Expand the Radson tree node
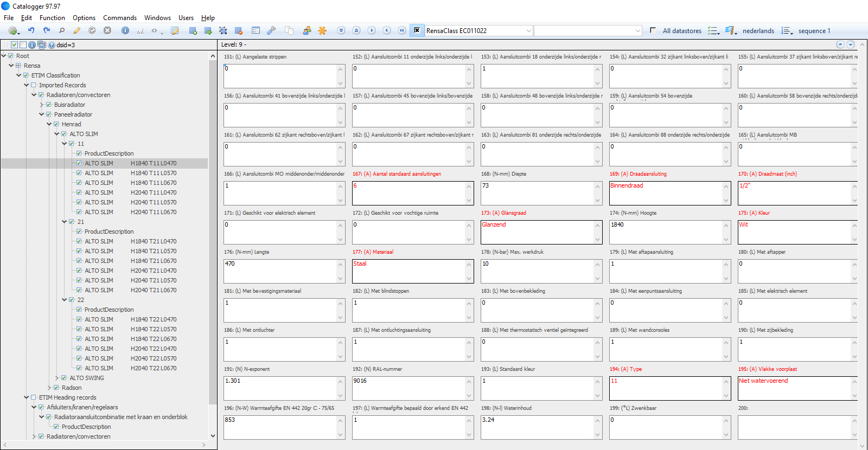The width and height of the screenshot is (868, 450). pyautogui.click(x=49, y=388)
